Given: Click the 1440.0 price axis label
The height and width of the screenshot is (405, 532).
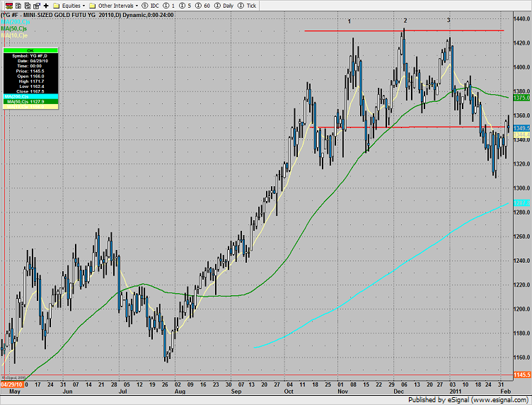Looking at the screenshot, I should 522,19.
